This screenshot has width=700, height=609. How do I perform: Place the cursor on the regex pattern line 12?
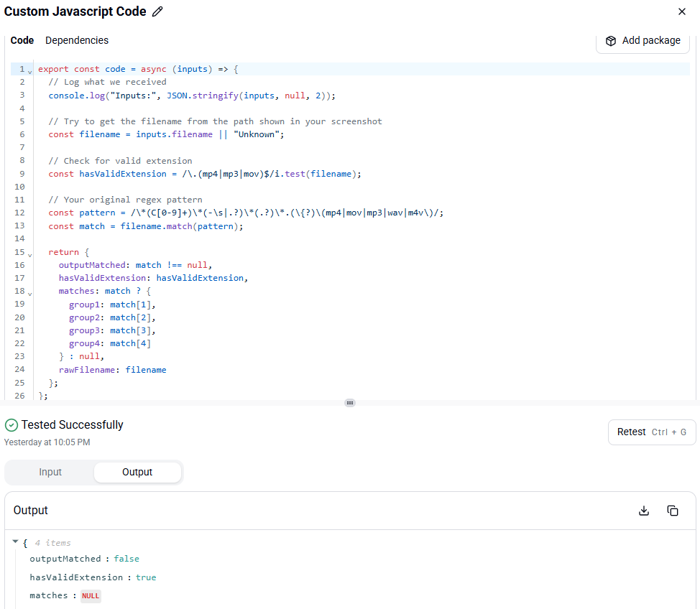pyautogui.click(x=246, y=213)
